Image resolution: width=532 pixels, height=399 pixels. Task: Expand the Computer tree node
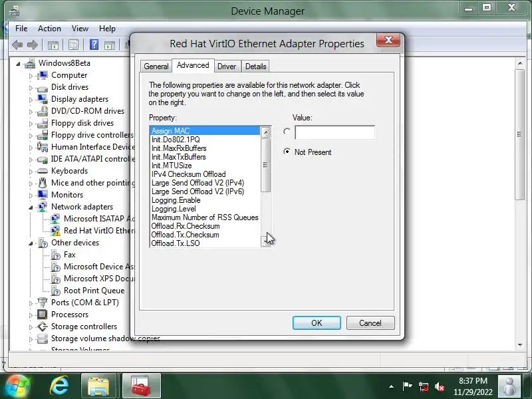tap(31, 76)
